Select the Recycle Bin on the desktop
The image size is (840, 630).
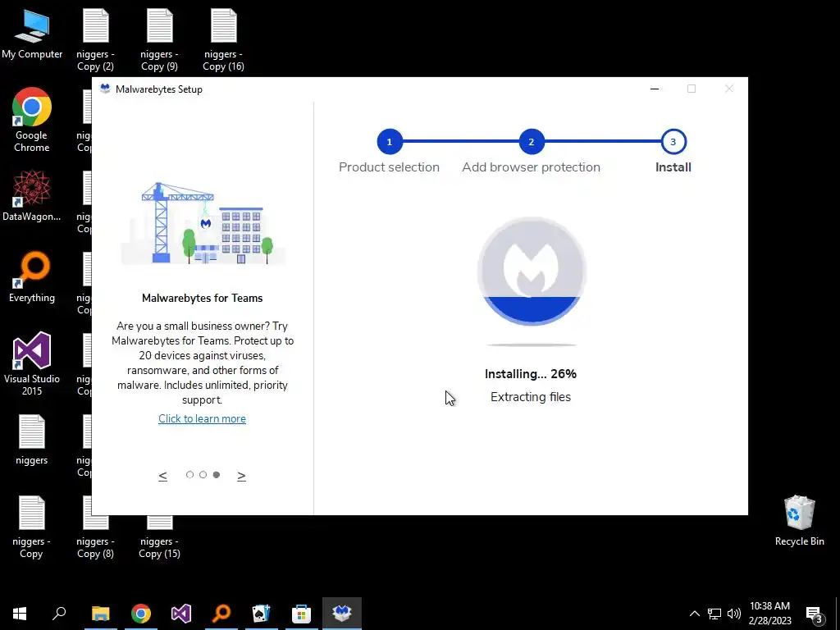(x=799, y=521)
